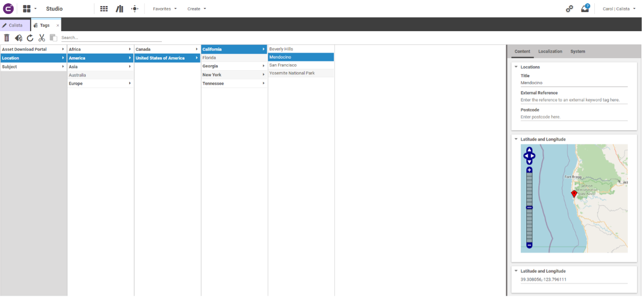This screenshot has height=298, width=644.
Task: Switch to the Calista tab
Action: coord(15,25)
